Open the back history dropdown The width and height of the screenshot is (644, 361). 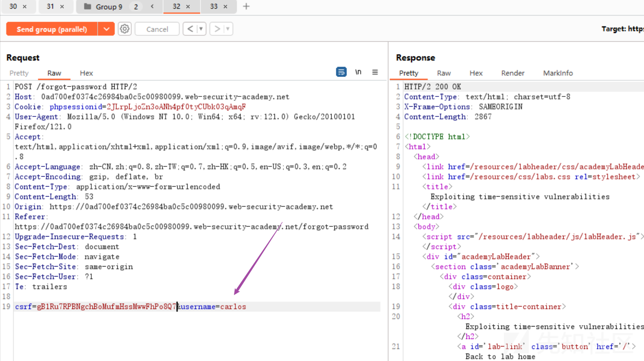point(202,29)
